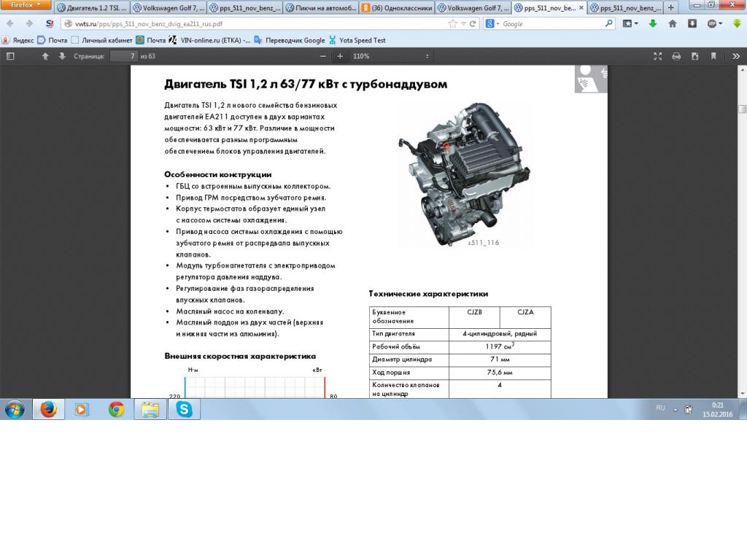This screenshot has width=747, height=560.
Task: Open the VIN-online.ru (ETKA) bookmark
Action: point(209,41)
